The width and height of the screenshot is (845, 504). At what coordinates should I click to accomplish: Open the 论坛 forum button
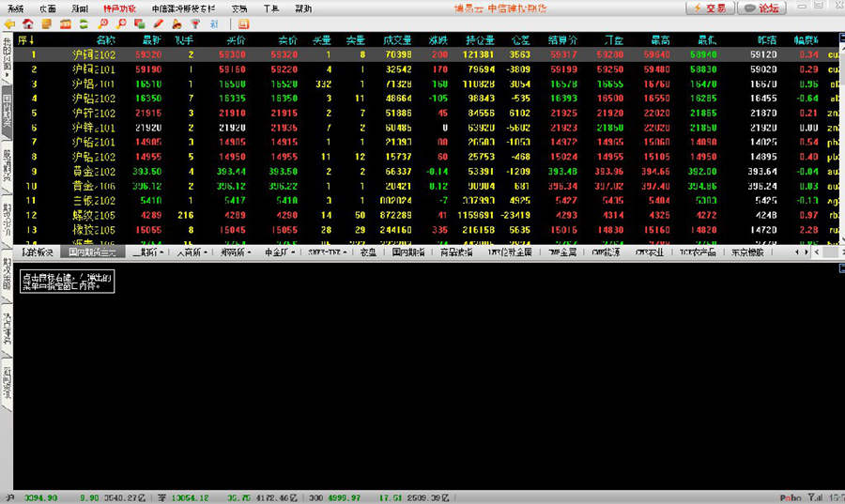click(761, 8)
